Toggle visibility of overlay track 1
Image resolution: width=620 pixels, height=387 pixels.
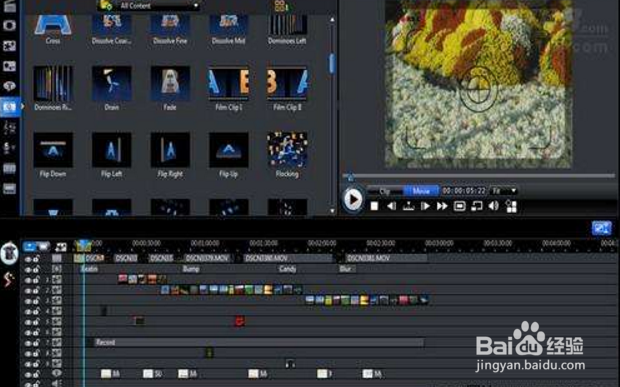coord(27,280)
